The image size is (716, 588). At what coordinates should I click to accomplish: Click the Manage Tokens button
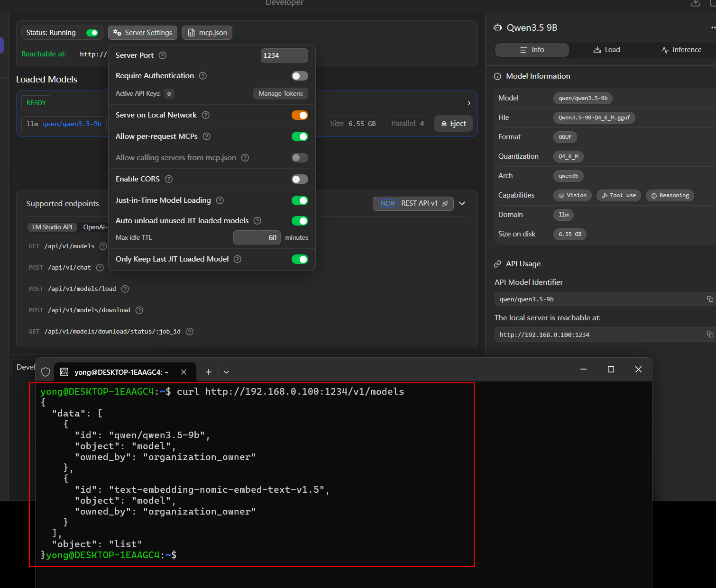281,94
